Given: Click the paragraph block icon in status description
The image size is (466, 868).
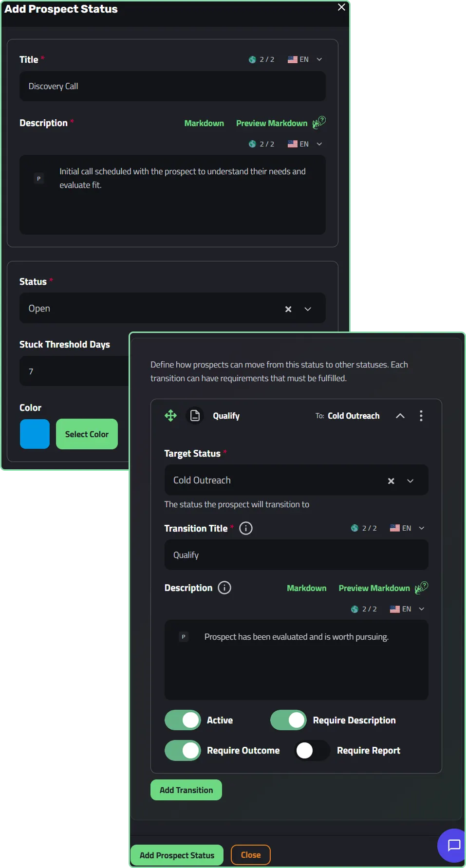Looking at the screenshot, I should [x=39, y=179].
